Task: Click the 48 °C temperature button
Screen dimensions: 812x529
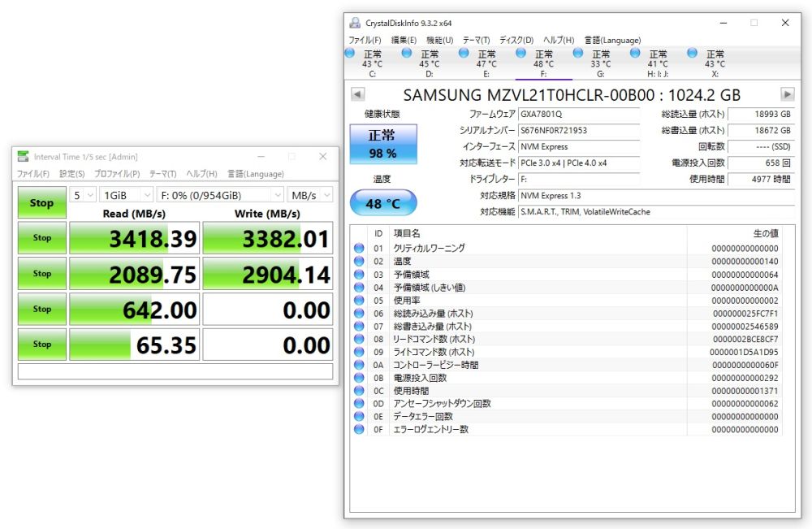Action: pyautogui.click(x=383, y=202)
